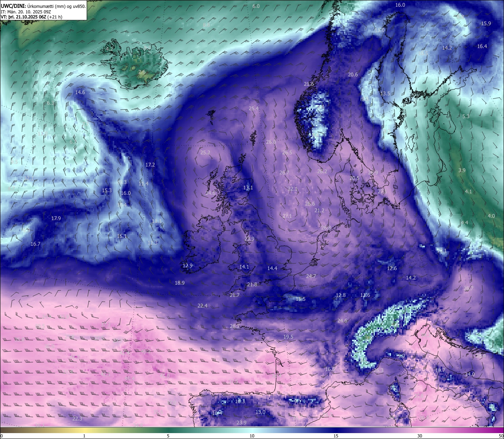Click the map value '11.5'
This screenshot has height=439, width=504.
click(x=300, y=299)
